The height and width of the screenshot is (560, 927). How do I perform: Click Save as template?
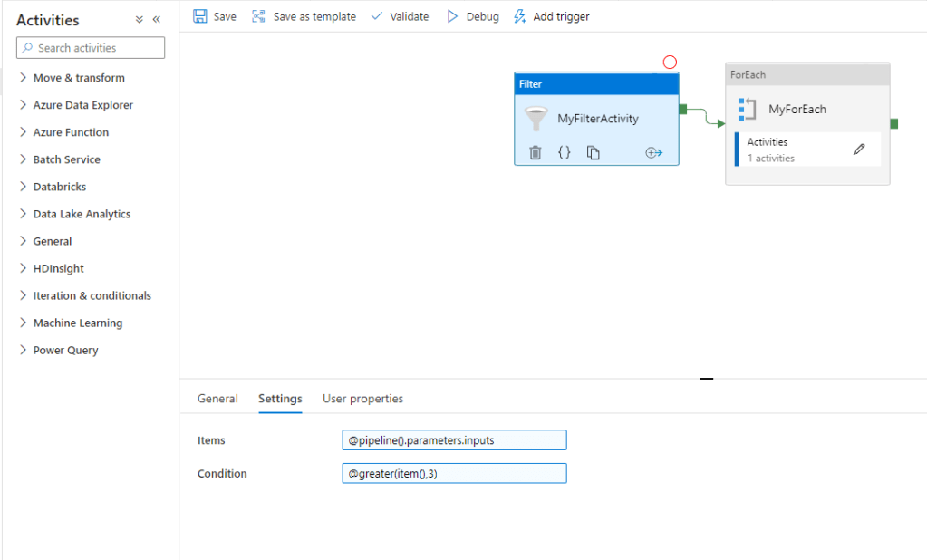(x=304, y=16)
